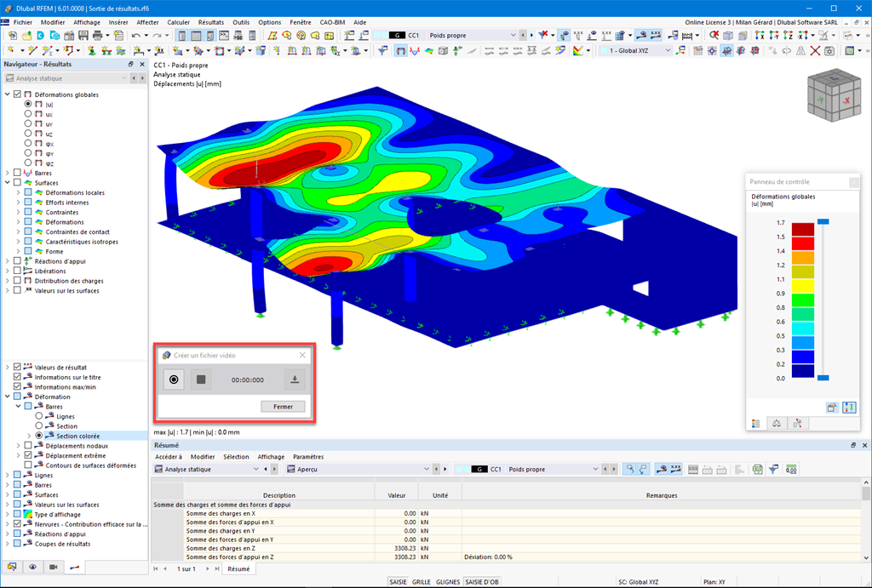Viewport: 872px width, 588px height.
Task: Select the Lignes radio button under Barres
Action: point(38,416)
